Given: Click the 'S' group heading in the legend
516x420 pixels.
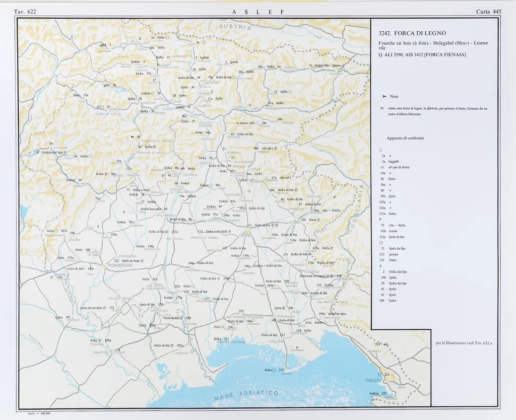Looking at the screenshot, I should [380, 266].
